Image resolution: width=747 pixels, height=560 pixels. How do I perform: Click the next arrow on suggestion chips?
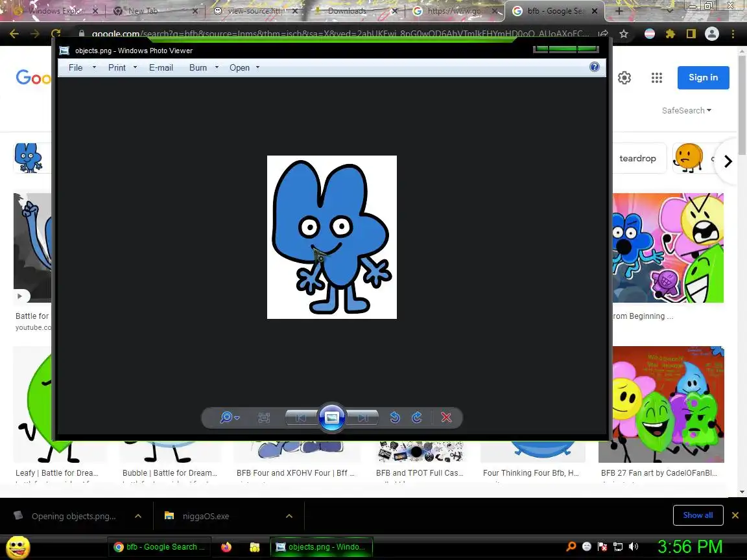[728, 161]
